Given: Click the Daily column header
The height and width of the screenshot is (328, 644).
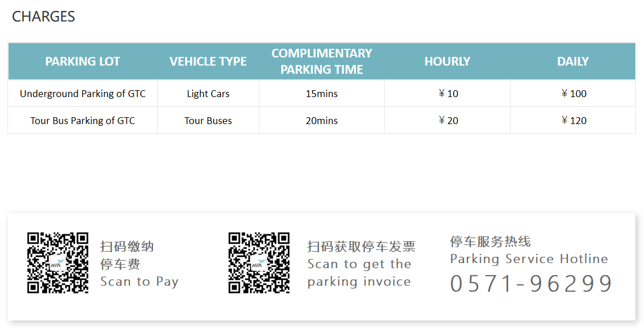Looking at the screenshot, I should click(573, 61).
